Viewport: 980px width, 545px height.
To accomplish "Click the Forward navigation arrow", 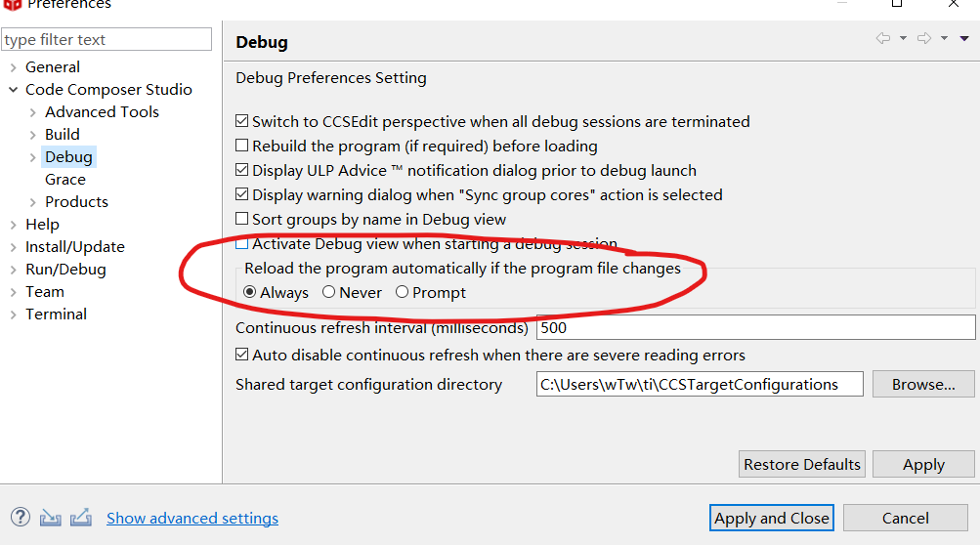I will (923, 39).
